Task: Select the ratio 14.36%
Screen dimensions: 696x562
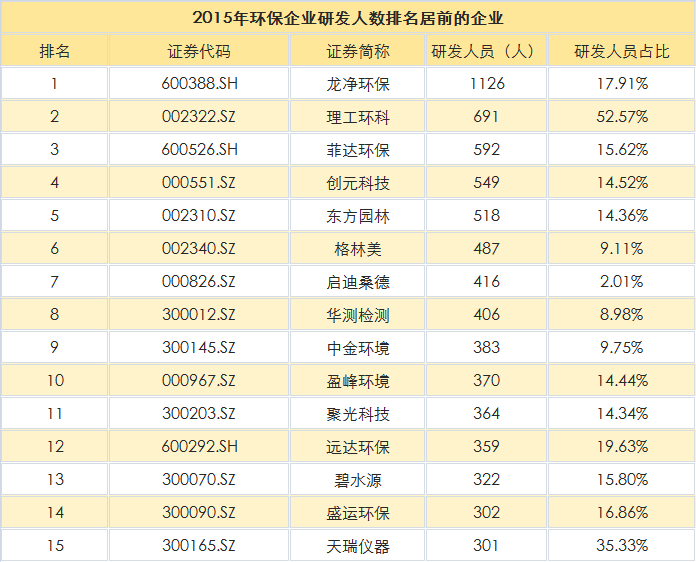Action: pos(622,215)
